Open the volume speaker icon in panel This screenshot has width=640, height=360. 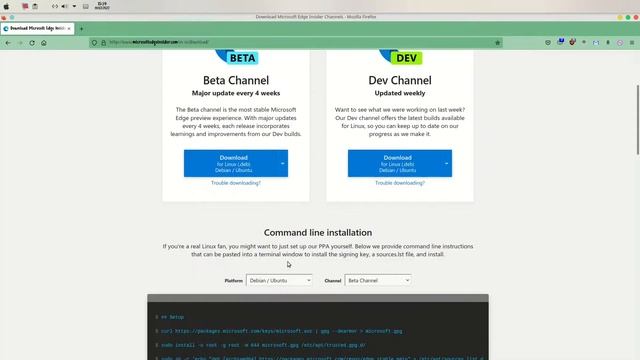tap(64, 6)
